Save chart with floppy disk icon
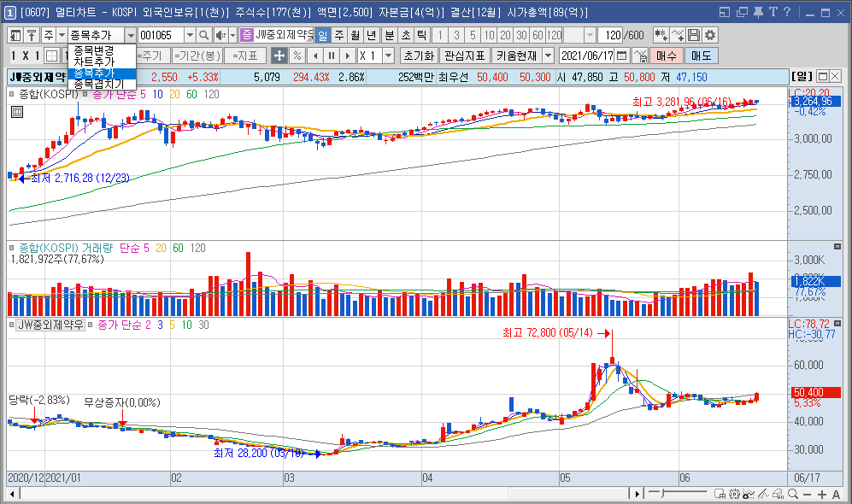The image size is (852, 504). point(693,35)
